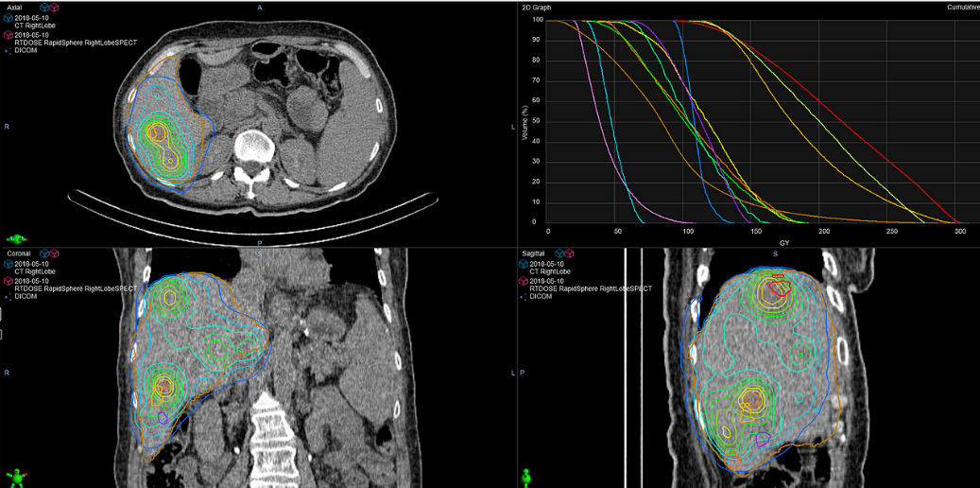Click the 150 tick on dose axis
This screenshot has width=980, height=488.
coord(756,232)
